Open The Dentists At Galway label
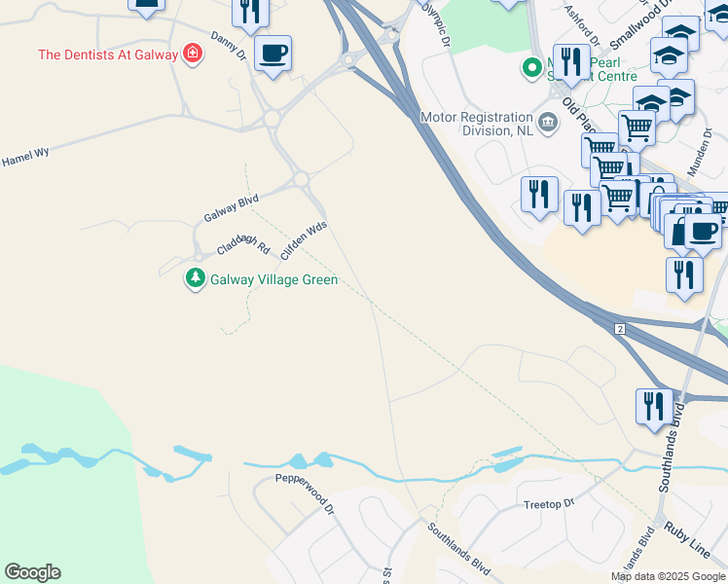Viewport: 728px width, 584px height. 108,55
